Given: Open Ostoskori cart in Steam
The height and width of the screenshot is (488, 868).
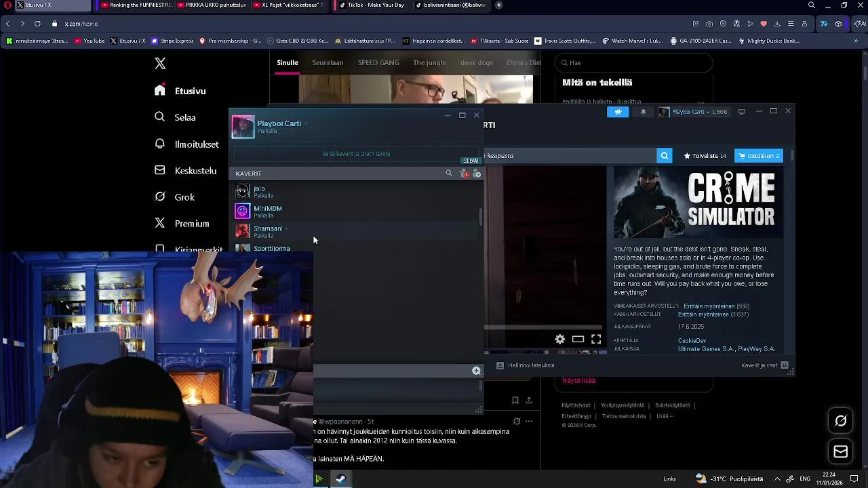Looking at the screenshot, I should pyautogui.click(x=759, y=156).
